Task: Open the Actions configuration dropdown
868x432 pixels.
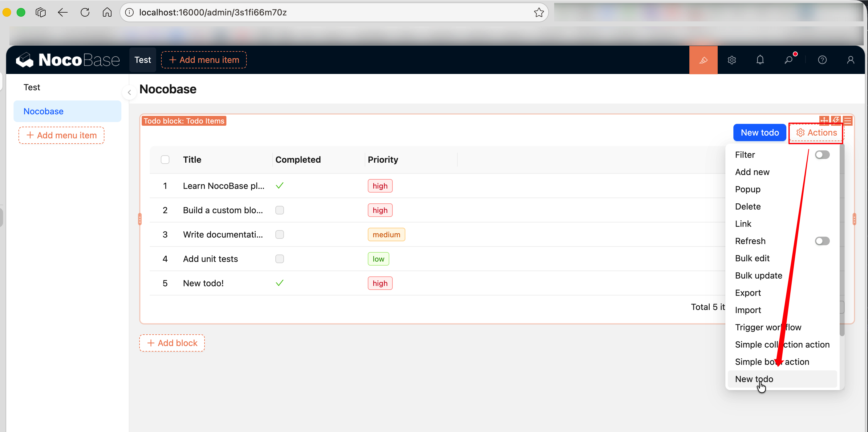Action: click(816, 133)
